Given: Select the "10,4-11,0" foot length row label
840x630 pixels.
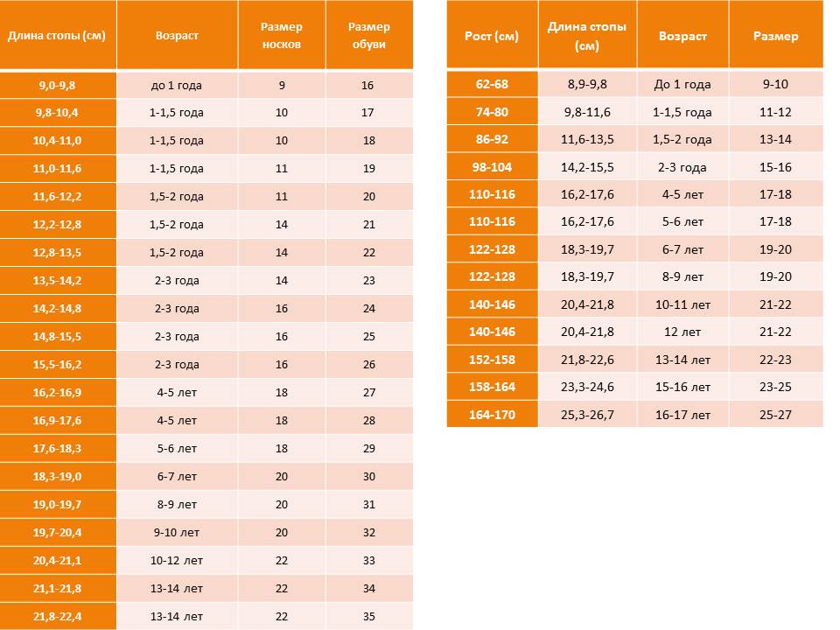Looking at the screenshot, I should (58, 141).
